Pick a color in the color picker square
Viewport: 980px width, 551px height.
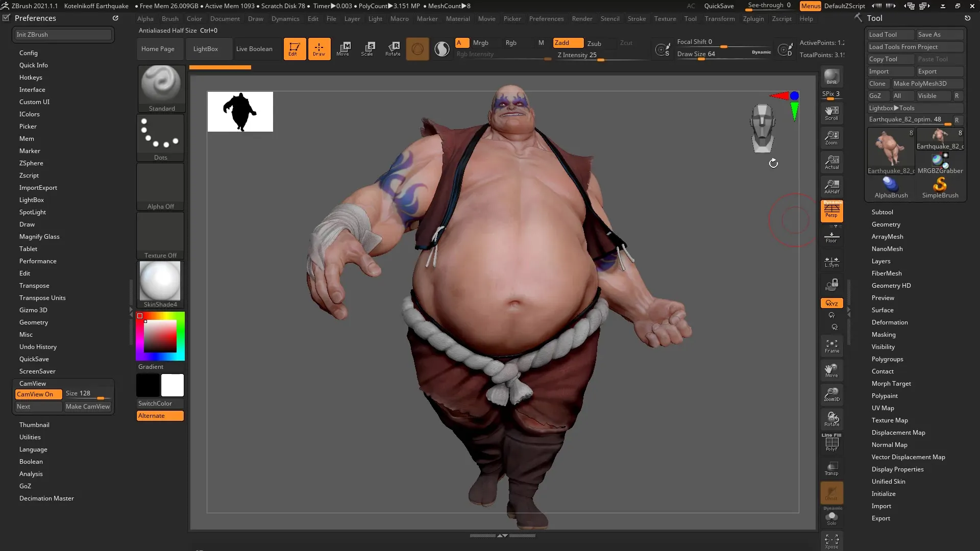click(x=160, y=336)
